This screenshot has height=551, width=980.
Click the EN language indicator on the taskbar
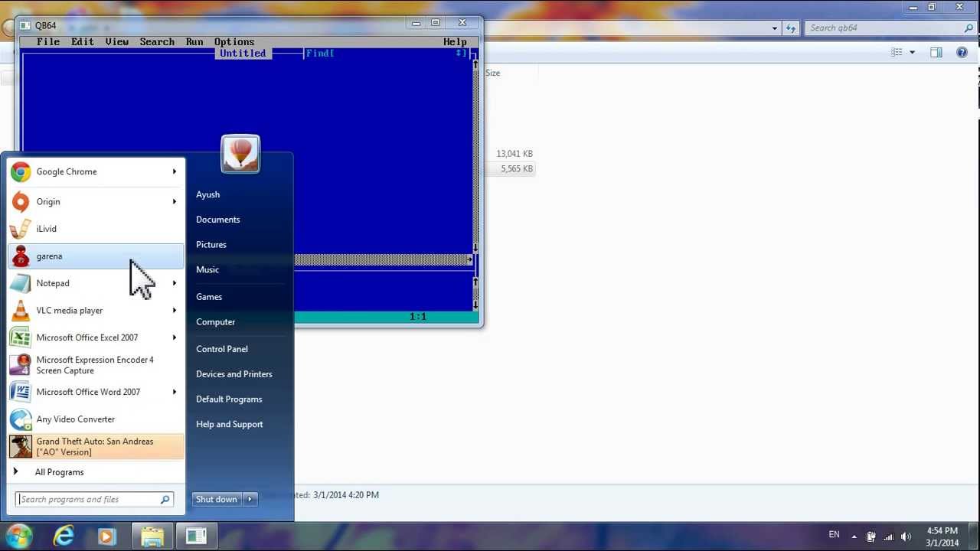(834, 535)
